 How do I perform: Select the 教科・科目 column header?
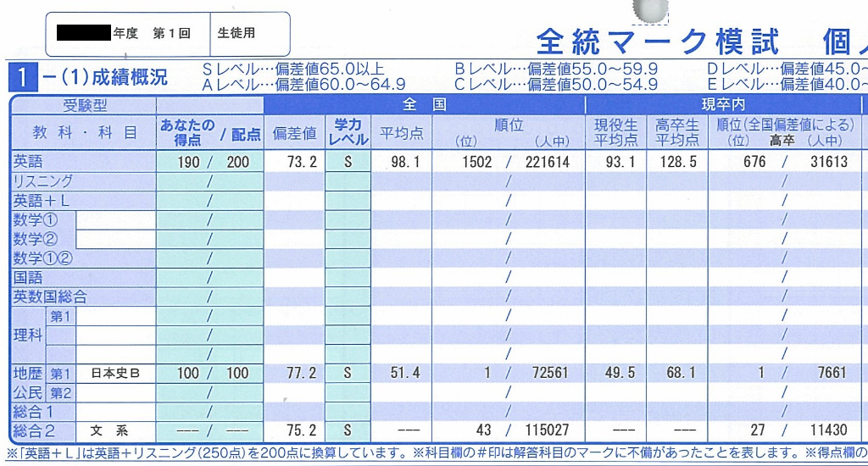point(84,132)
